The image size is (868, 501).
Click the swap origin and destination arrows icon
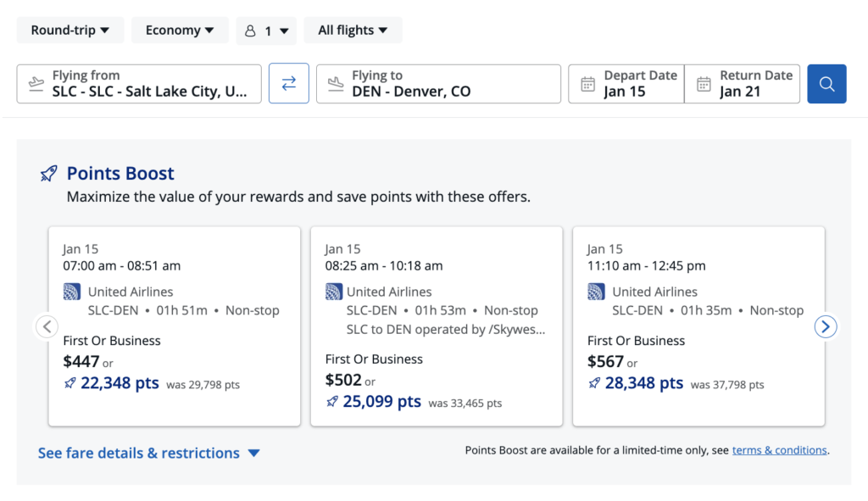(290, 83)
